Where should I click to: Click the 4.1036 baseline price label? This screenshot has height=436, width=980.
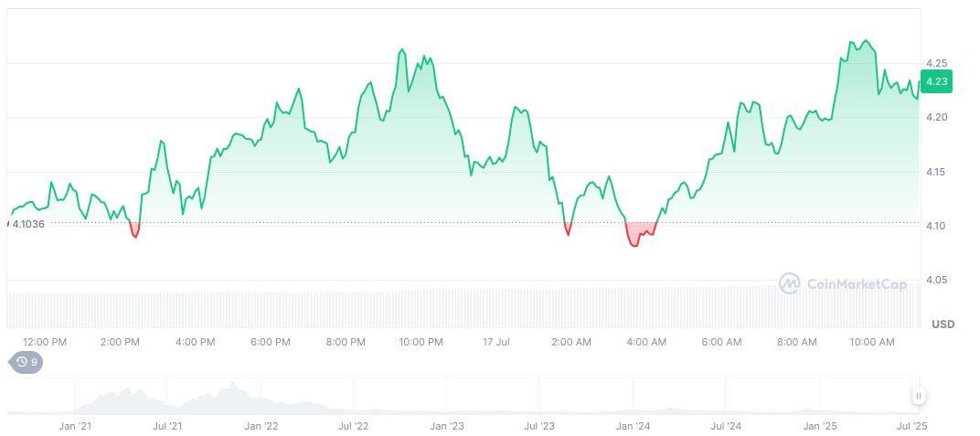(x=28, y=224)
